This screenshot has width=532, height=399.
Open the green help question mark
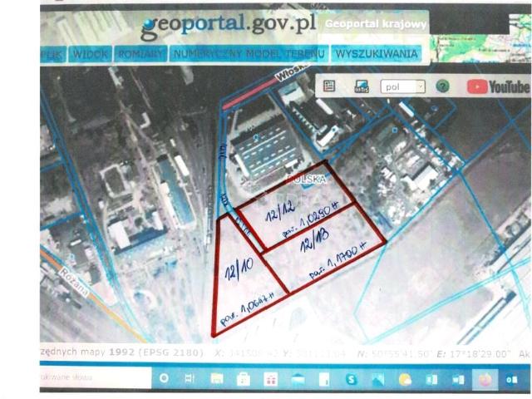442,86
